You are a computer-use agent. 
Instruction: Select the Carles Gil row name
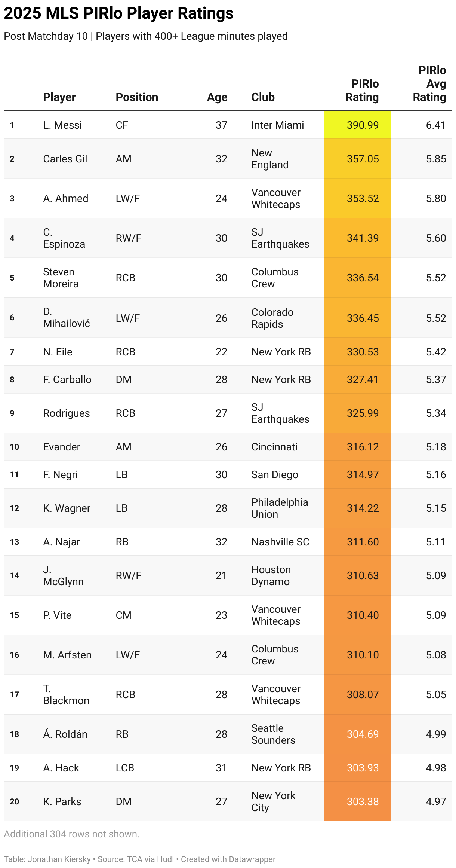[65, 159]
